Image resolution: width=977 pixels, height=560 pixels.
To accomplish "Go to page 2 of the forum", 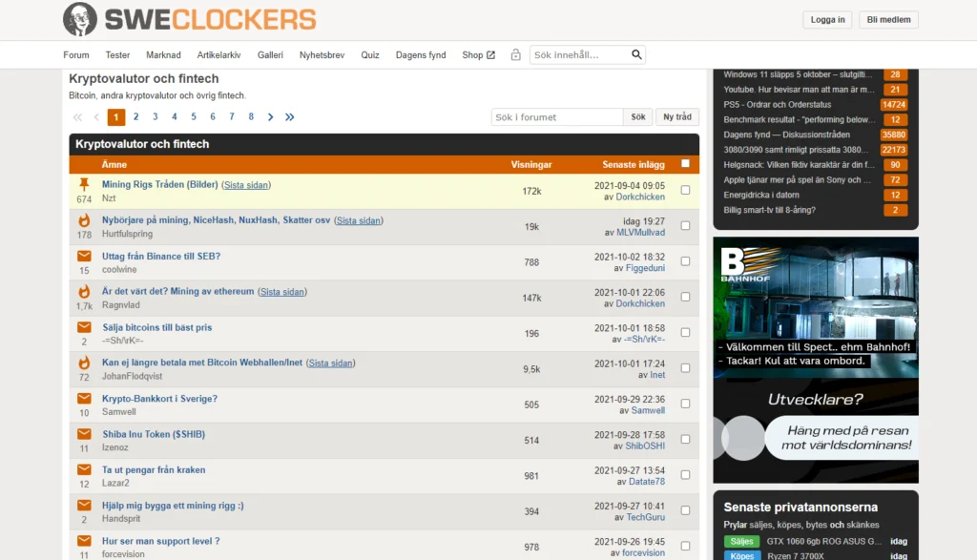I will point(135,116).
